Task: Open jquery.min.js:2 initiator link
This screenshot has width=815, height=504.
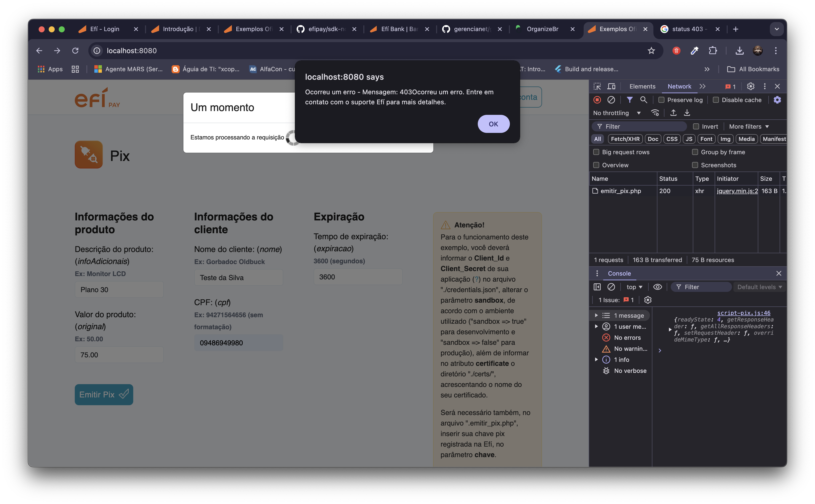Action: point(737,191)
